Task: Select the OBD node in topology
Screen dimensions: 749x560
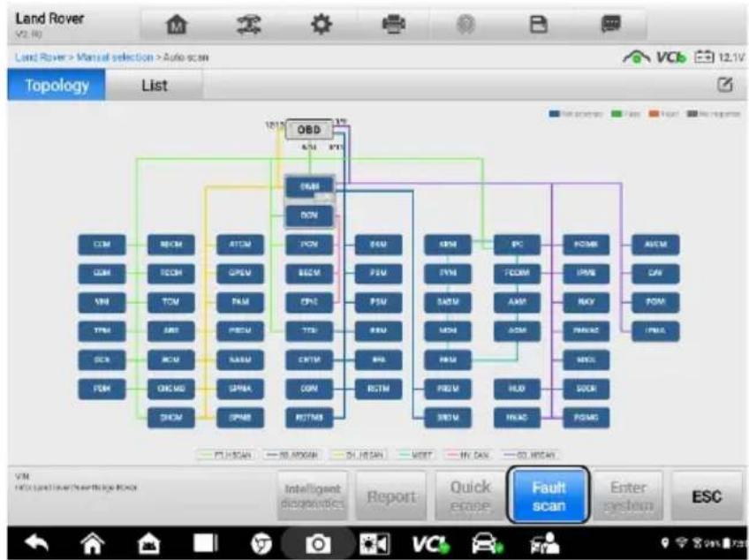Action: click(309, 130)
